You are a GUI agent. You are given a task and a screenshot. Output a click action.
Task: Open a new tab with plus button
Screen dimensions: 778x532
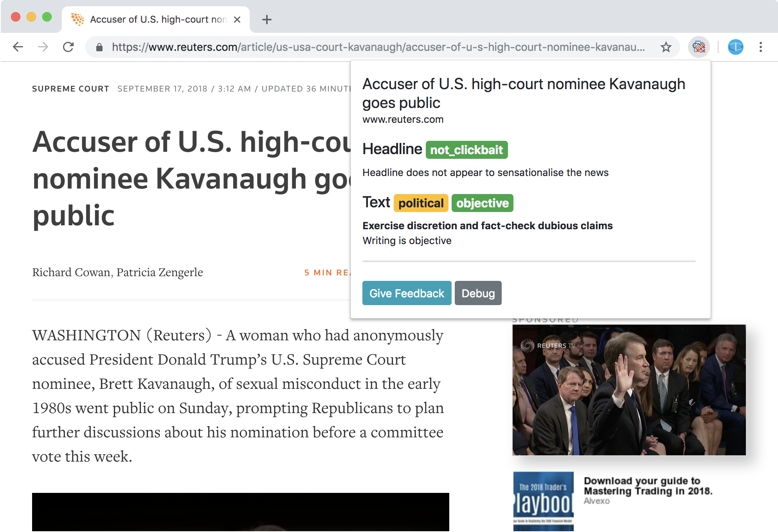267,20
